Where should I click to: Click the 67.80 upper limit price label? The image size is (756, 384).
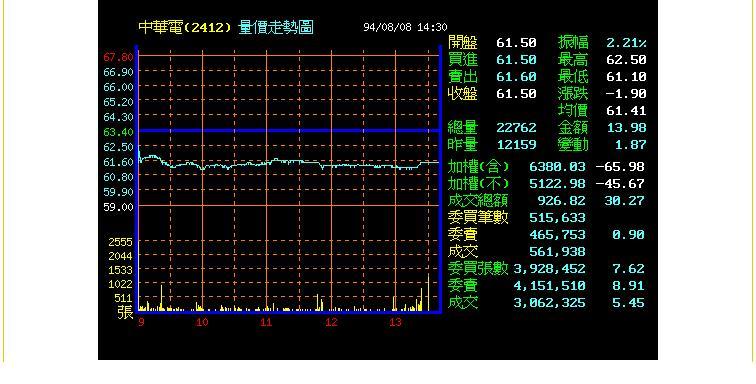click(x=118, y=57)
